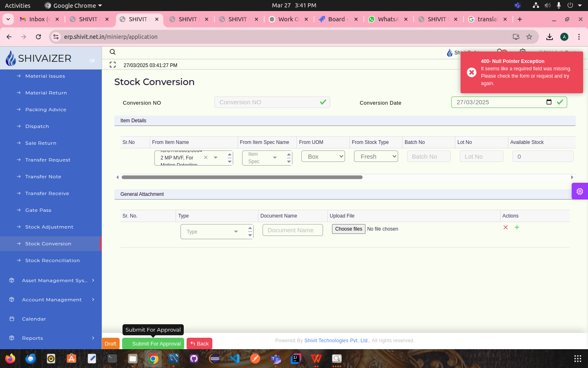Click the search magnifier icon
Screen dimensions: 588x368
pyautogui.click(x=113, y=52)
